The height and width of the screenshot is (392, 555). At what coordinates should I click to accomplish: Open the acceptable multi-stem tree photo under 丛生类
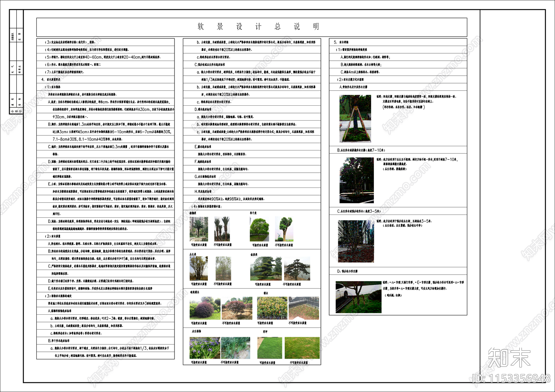(199, 268)
